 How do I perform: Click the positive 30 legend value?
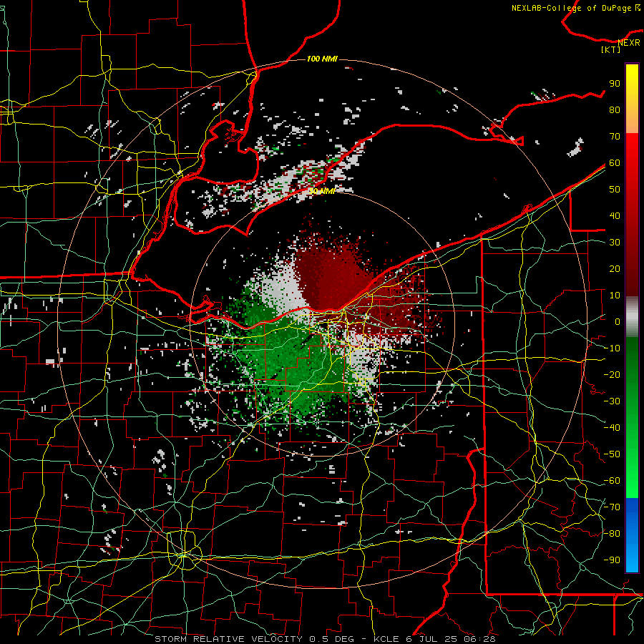615,243
